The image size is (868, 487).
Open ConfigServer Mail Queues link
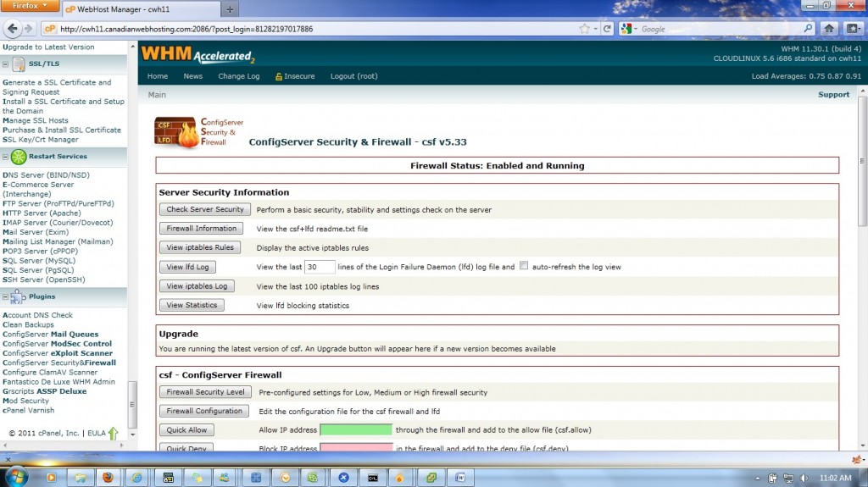[50, 335]
